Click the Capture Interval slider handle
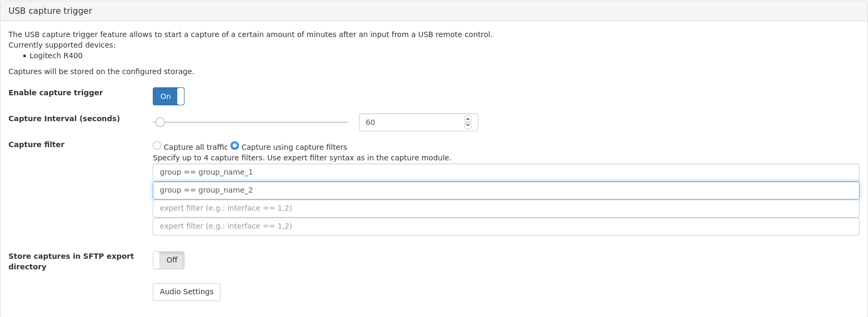Image resolution: width=868 pixels, height=317 pixels. [160, 122]
